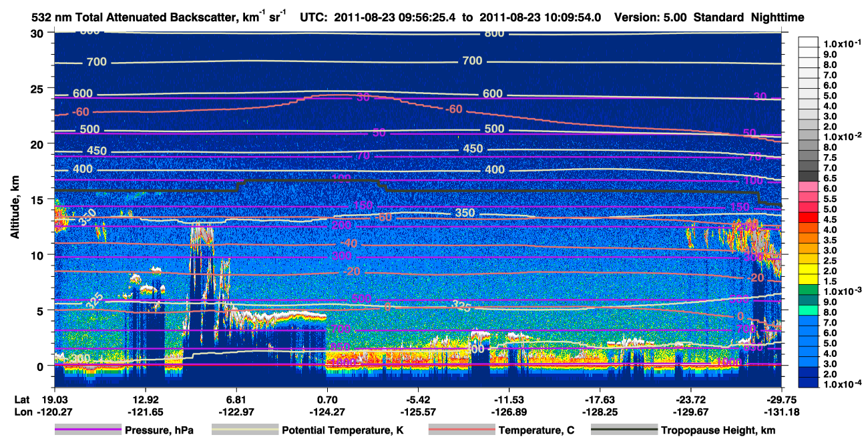Screen dimensions: 868x445
Task: Click the 'Lat' row label
Action: pyautogui.click(x=22, y=399)
